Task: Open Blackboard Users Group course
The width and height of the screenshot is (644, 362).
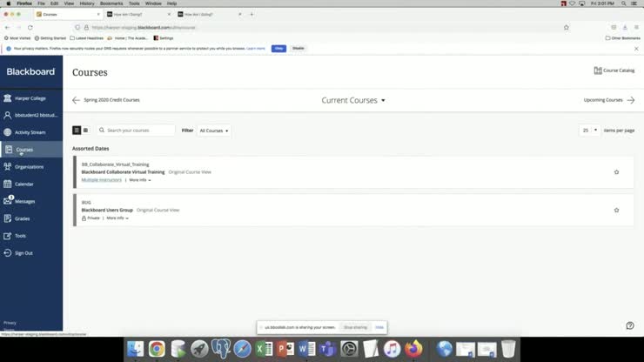Action: 107,210
